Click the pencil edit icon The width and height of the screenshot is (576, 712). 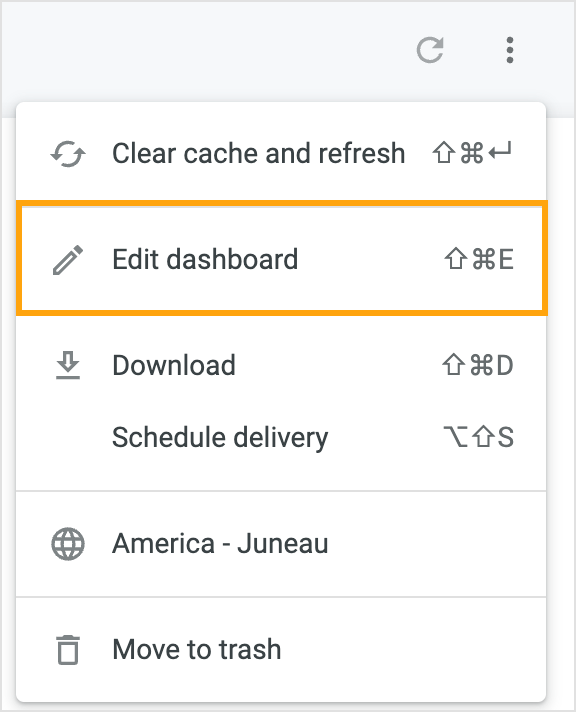68,260
